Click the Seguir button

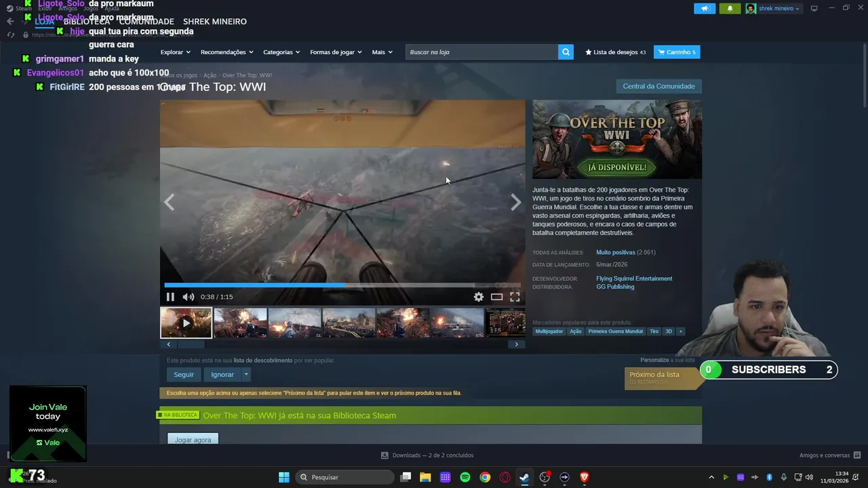click(184, 374)
